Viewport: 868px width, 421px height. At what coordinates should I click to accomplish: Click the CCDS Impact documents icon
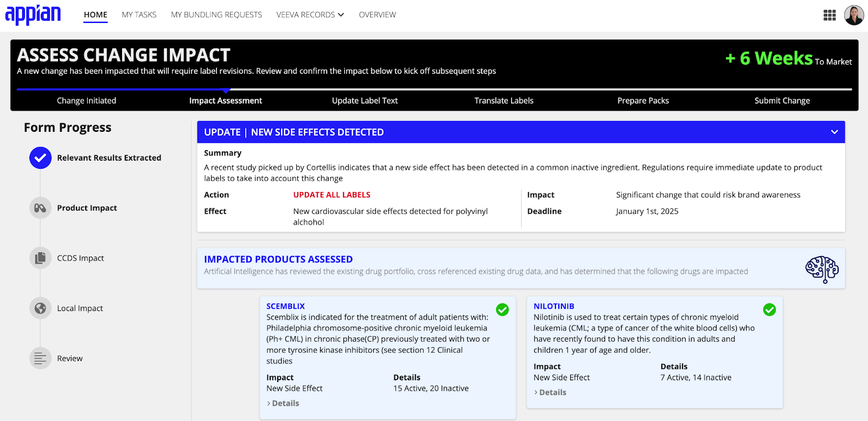40,258
